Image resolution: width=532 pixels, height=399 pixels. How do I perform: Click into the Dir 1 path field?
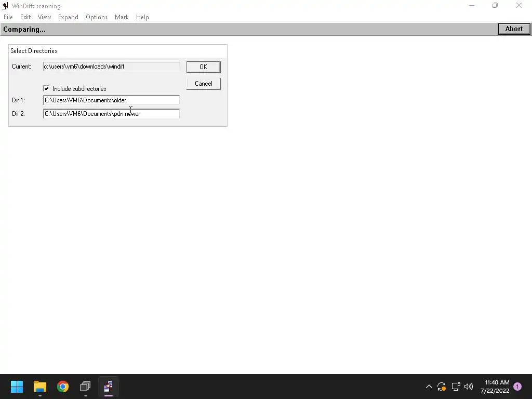click(111, 100)
